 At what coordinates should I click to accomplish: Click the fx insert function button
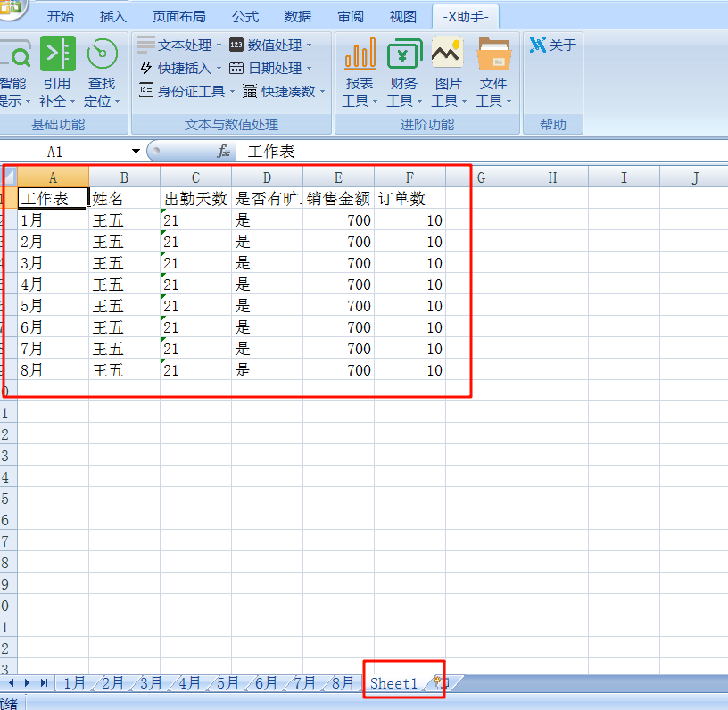coord(224,152)
